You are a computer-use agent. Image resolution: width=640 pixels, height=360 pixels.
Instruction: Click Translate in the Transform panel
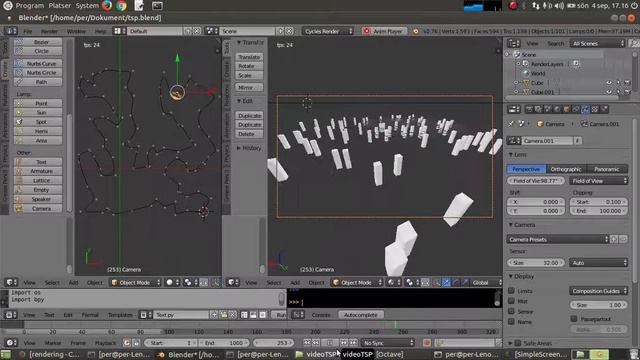click(x=249, y=57)
